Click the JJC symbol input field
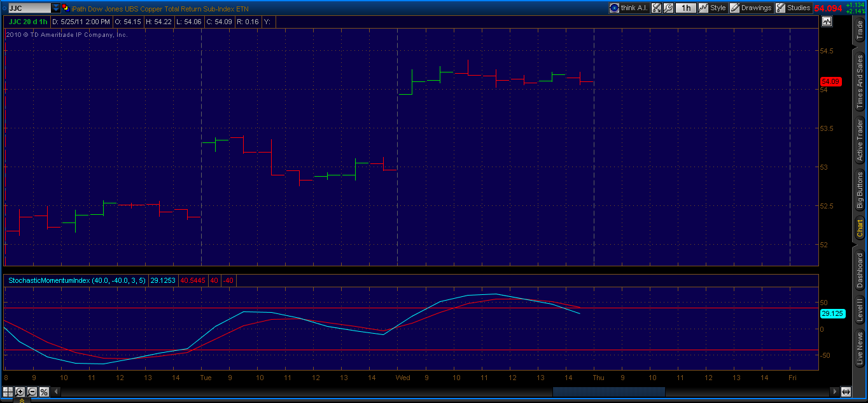This screenshot has width=868, height=403. (x=29, y=8)
